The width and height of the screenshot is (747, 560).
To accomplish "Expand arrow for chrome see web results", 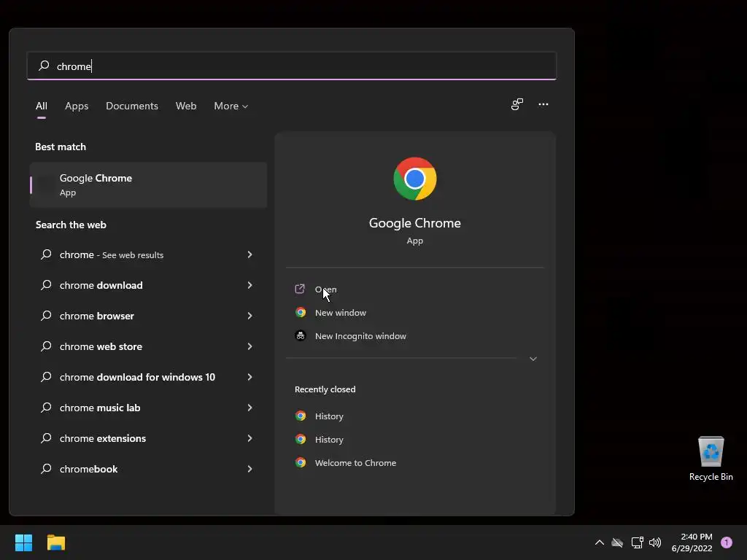I will [249, 254].
